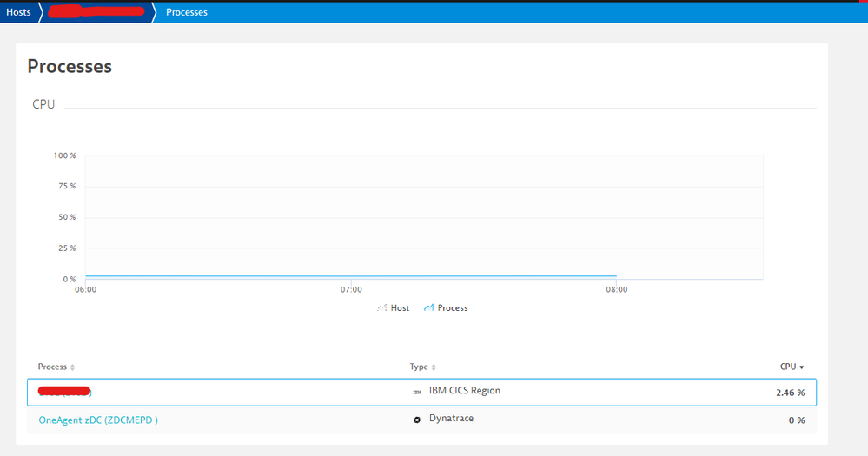Hide the Process legend label

click(x=453, y=308)
